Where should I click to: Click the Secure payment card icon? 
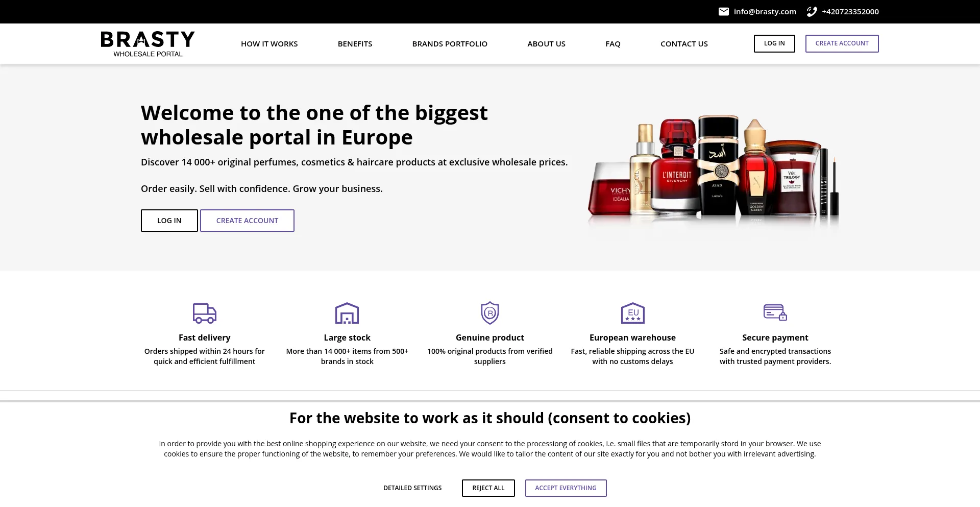775,312
